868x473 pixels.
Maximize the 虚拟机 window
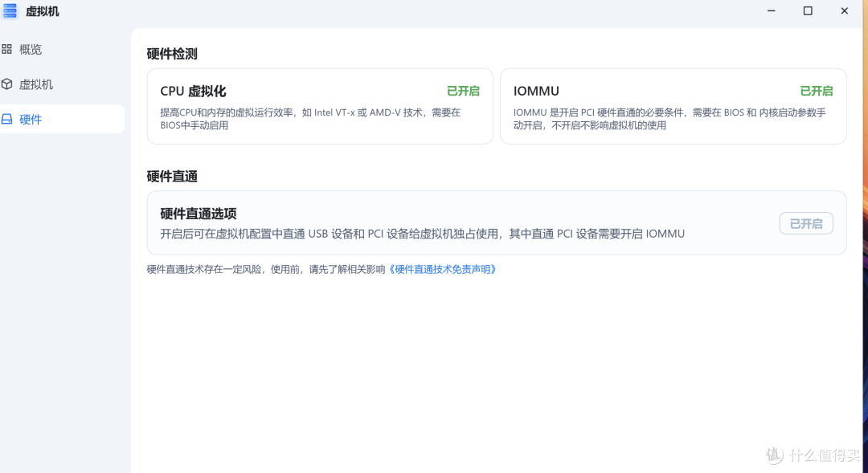pos(808,11)
